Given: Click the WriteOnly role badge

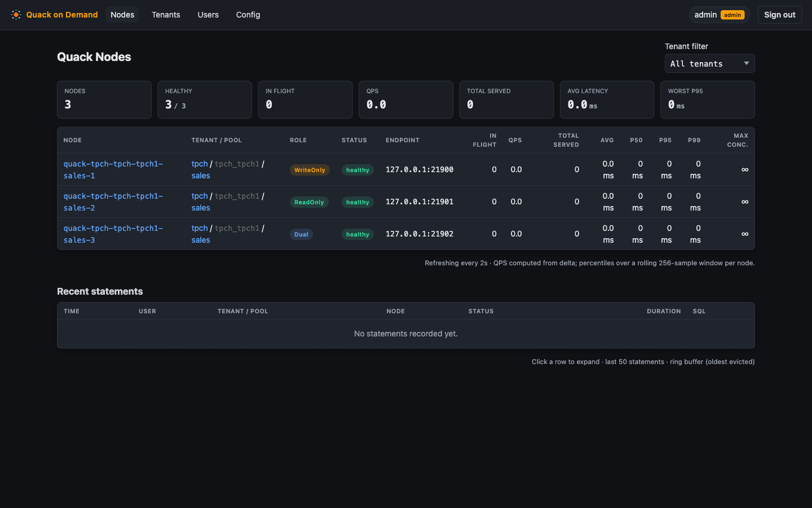Looking at the screenshot, I should tap(310, 170).
